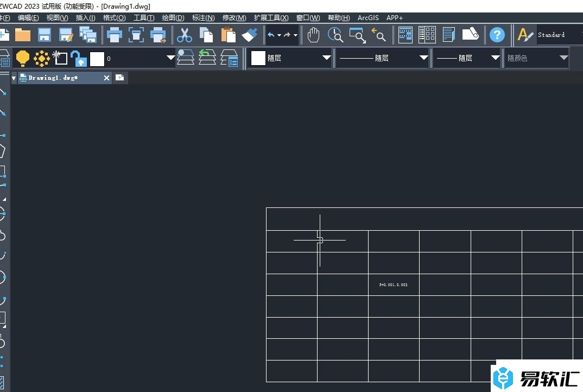Click the layer 0 white color swatch

[x=97, y=59]
